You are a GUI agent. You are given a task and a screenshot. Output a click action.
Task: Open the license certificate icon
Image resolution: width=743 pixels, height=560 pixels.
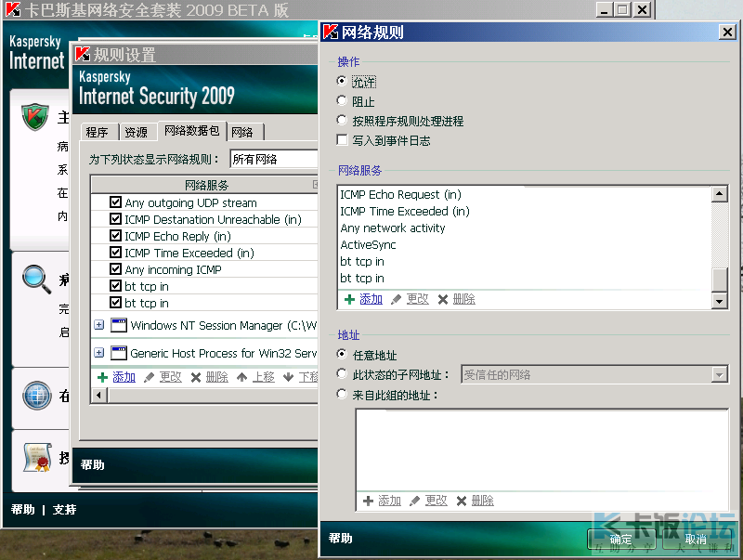[x=37, y=457]
